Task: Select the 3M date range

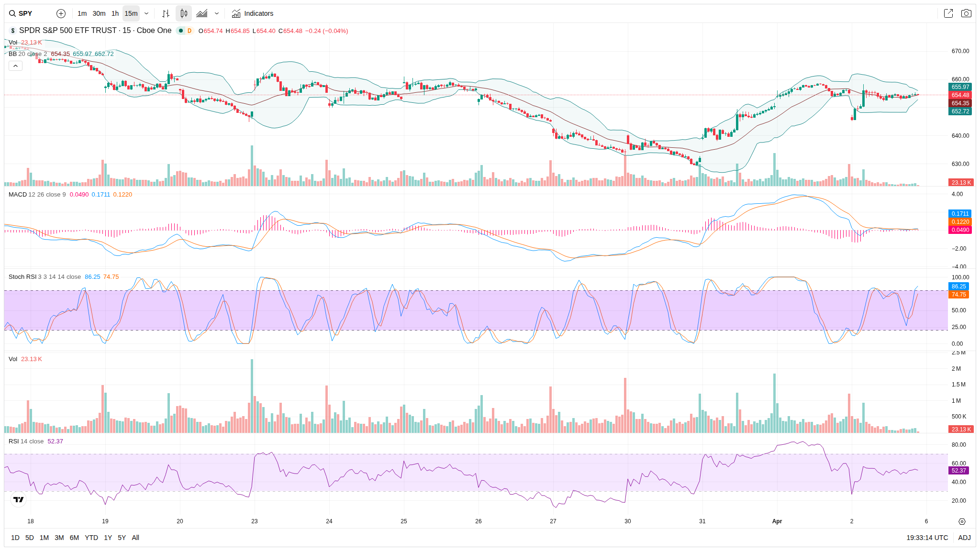Action: point(59,538)
